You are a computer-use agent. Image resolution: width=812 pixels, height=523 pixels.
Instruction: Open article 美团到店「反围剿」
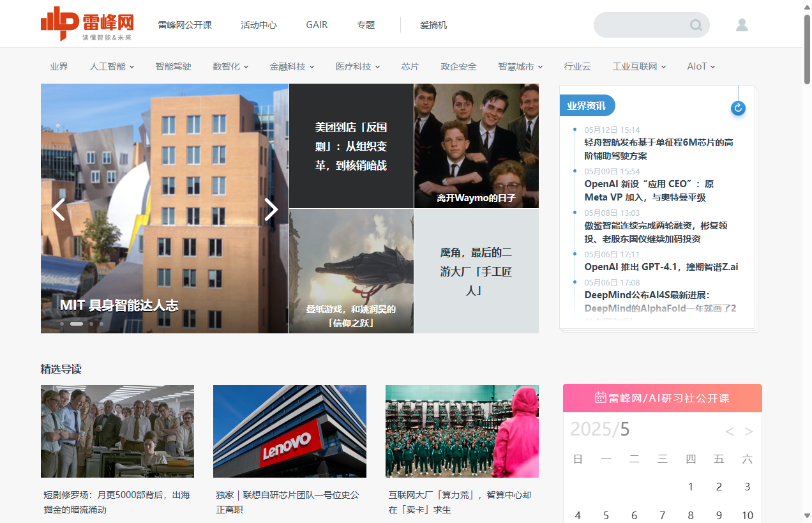point(351,146)
